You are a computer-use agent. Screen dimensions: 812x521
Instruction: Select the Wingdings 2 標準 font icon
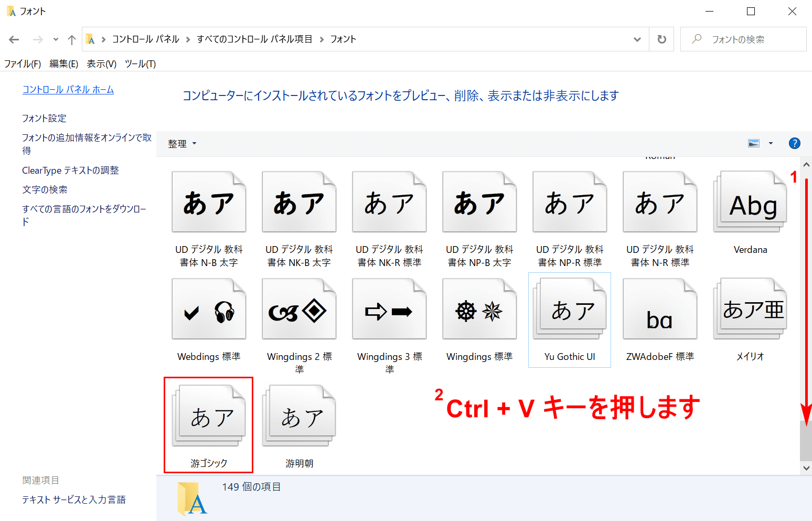pos(299,309)
